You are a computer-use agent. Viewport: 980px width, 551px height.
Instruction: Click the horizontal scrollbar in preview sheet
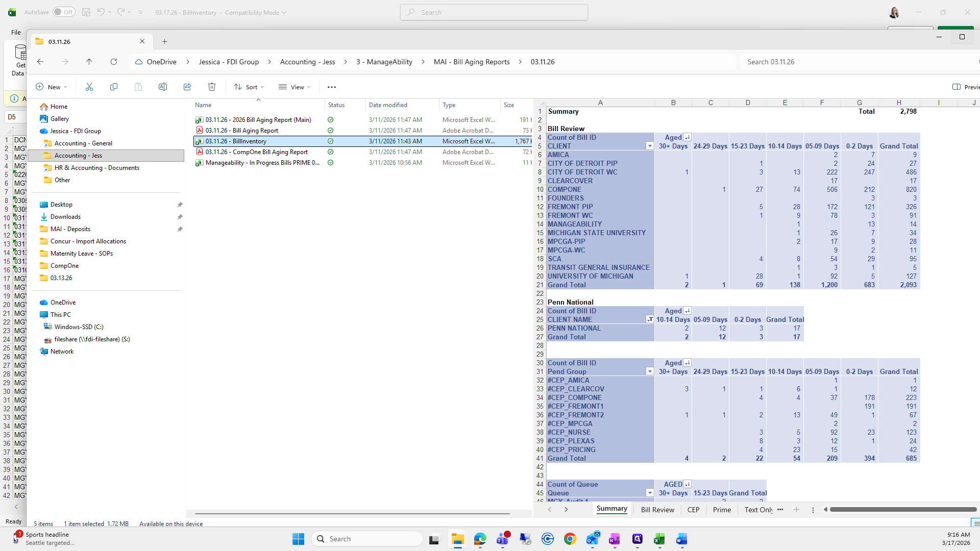coord(902,510)
